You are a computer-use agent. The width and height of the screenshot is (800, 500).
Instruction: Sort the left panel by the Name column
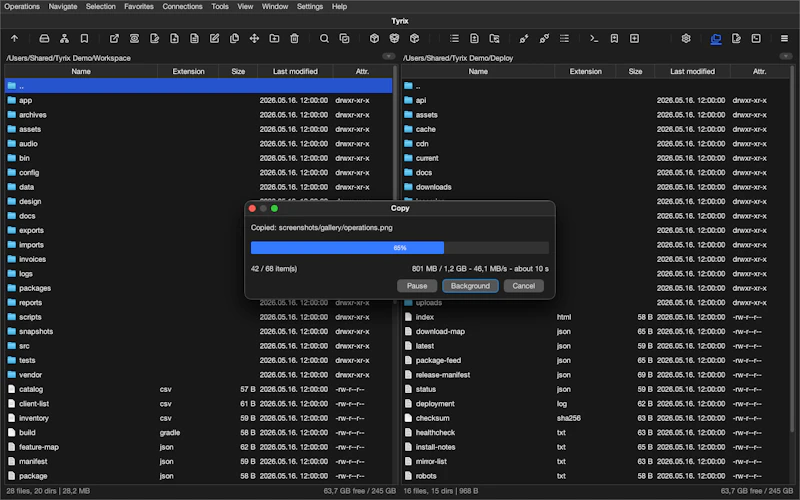81,71
